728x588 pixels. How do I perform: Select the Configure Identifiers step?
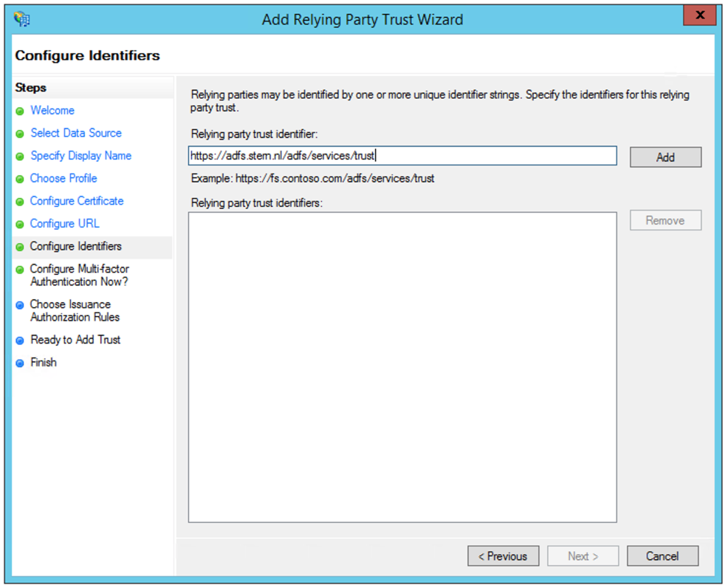pos(75,246)
